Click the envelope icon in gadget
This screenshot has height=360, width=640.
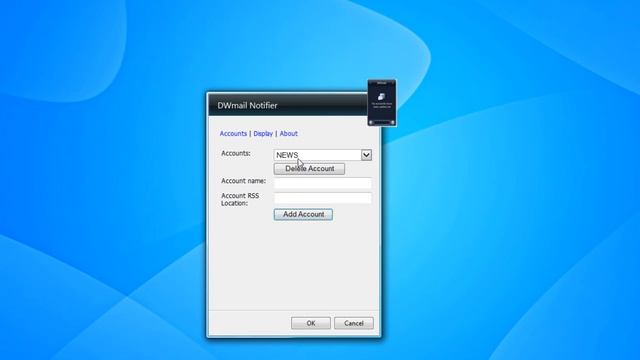[381, 96]
